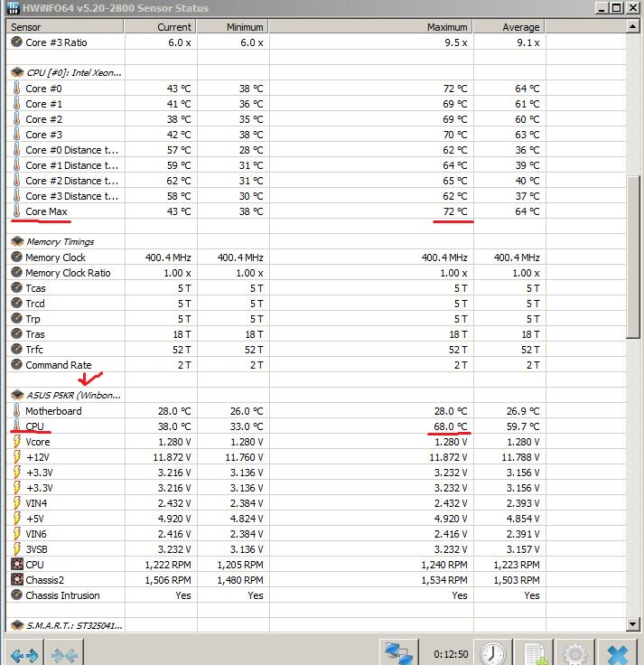Select the Trp row

[316, 319]
